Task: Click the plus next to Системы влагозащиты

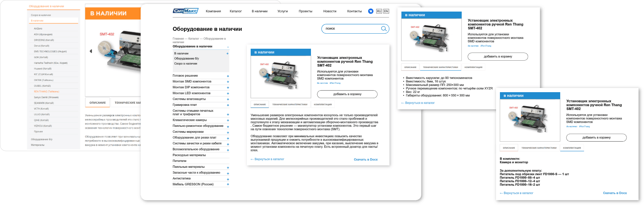Action: 228,100
